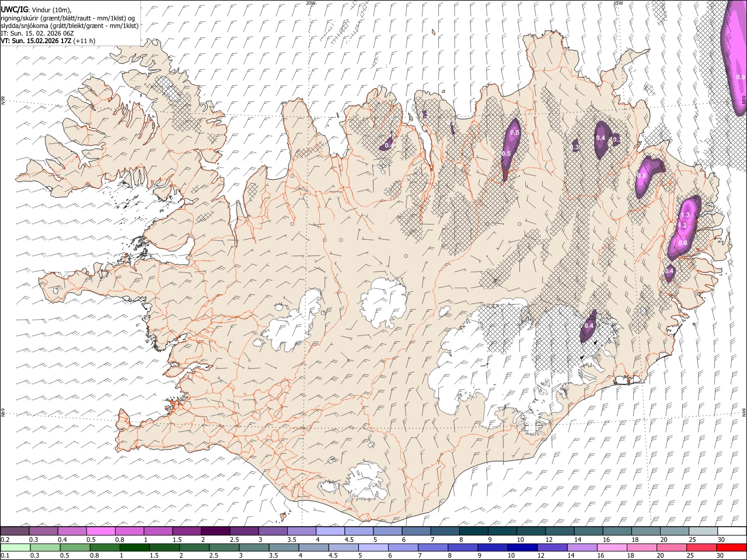The width and height of the screenshot is (747, 560).
Task: Click the dark purple 2–2.5 swatch in the upper legend
Action: (x=216, y=531)
